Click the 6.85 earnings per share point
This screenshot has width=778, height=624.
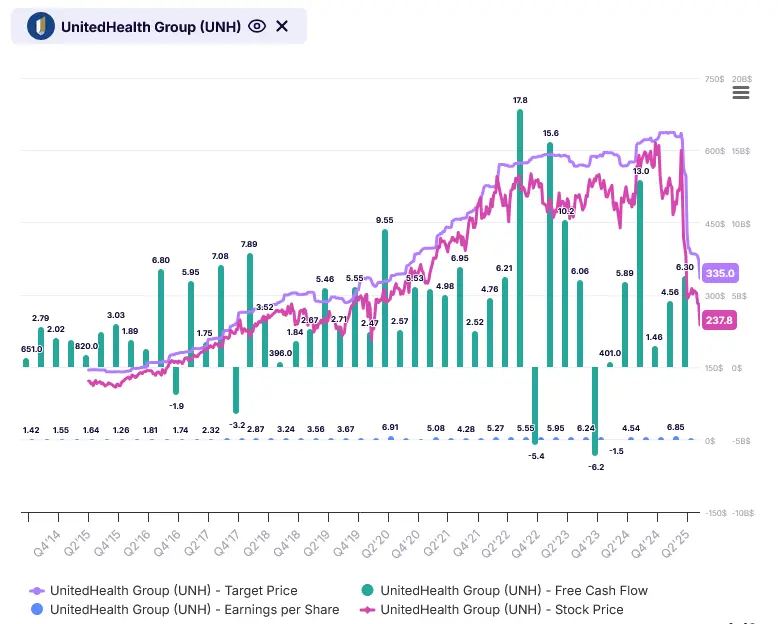pos(676,438)
